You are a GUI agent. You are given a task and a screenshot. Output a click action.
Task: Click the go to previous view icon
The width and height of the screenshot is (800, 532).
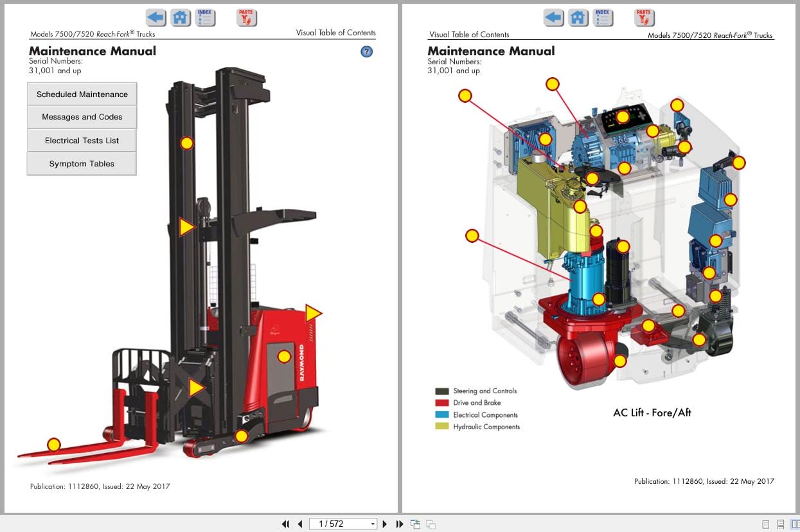point(415,524)
